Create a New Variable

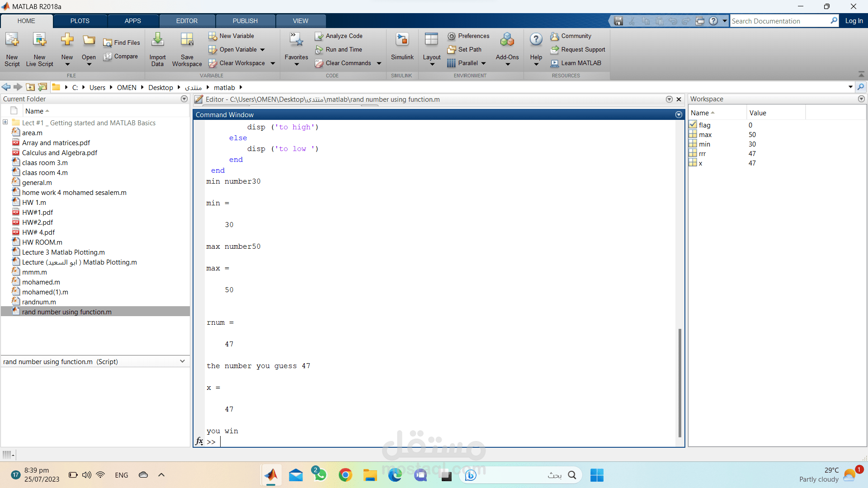click(231, 36)
